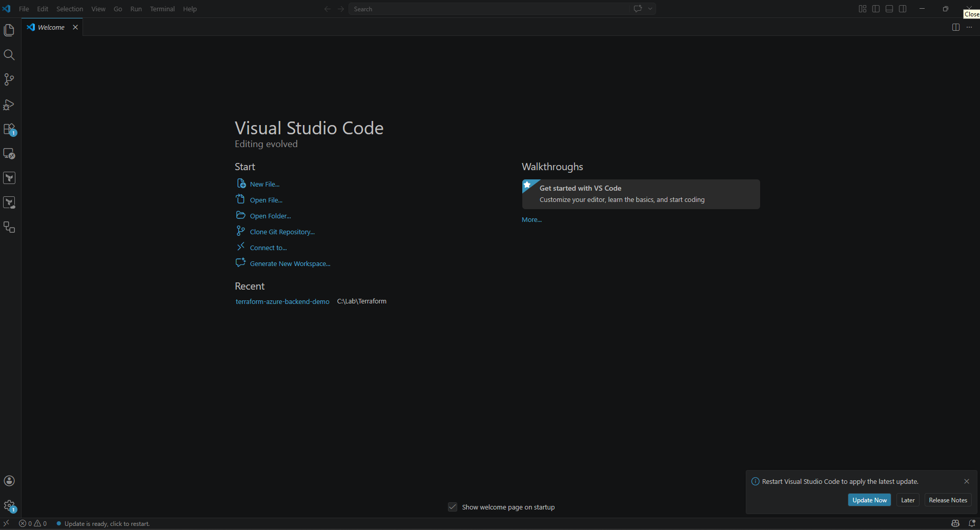Viewport: 980px width, 530px height.
Task: Toggle the bottom Panel visibility
Action: pyautogui.click(x=889, y=9)
